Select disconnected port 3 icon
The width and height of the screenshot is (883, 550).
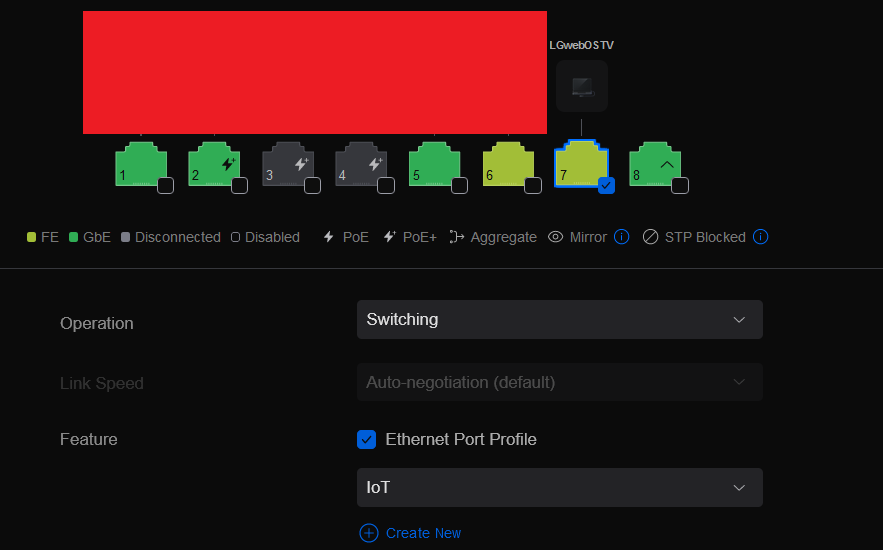click(286, 163)
